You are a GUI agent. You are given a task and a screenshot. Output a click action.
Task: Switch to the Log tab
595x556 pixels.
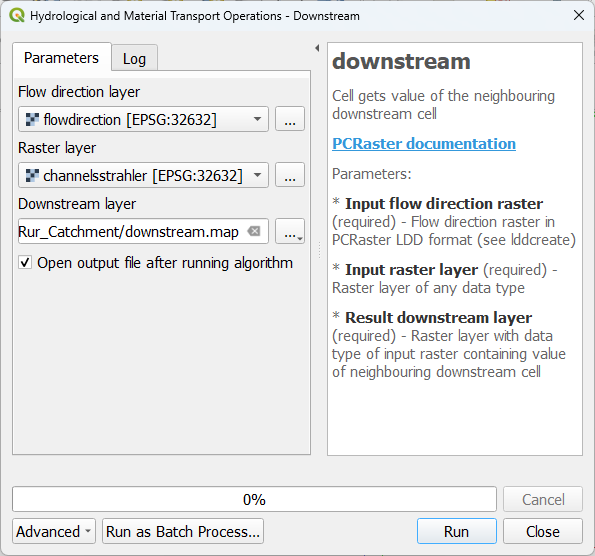134,58
